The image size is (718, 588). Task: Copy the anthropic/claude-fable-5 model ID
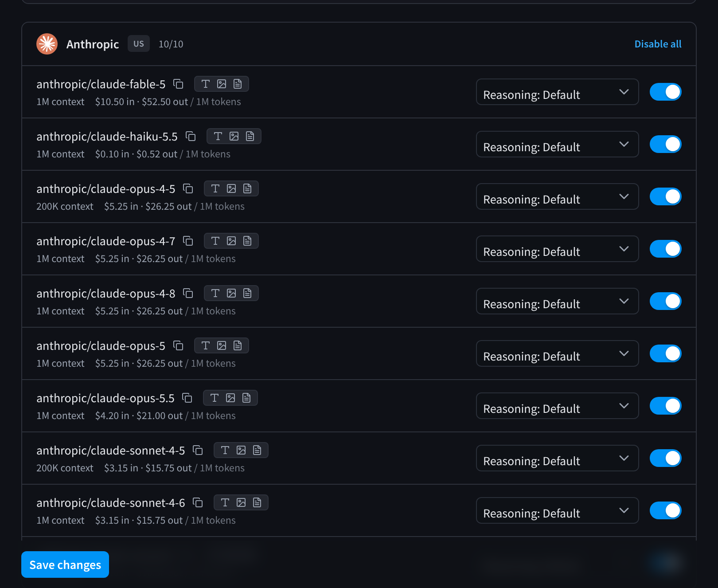point(178,84)
